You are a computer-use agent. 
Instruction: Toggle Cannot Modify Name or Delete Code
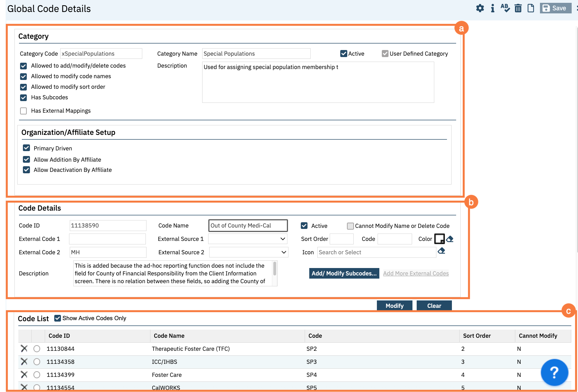pos(350,226)
